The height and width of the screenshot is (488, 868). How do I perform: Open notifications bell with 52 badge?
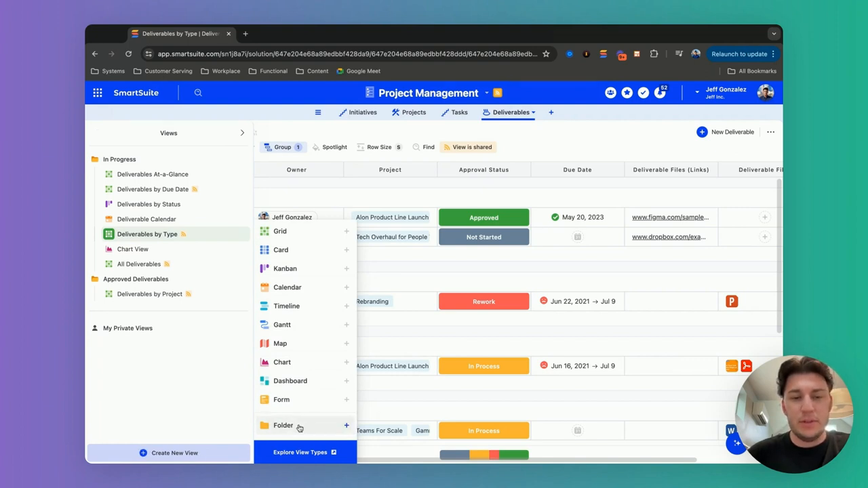[x=660, y=92]
